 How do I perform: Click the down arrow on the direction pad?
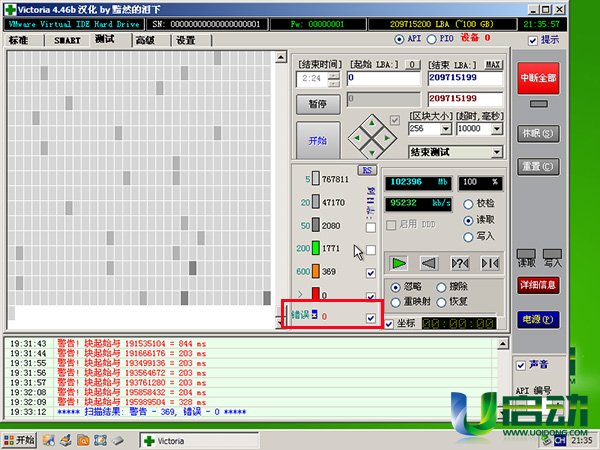pyautogui.click(x=372, y=153)
